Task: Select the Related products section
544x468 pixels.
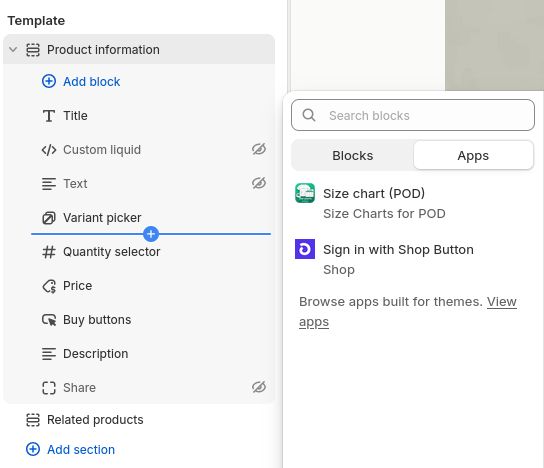Action: (139, 420)
